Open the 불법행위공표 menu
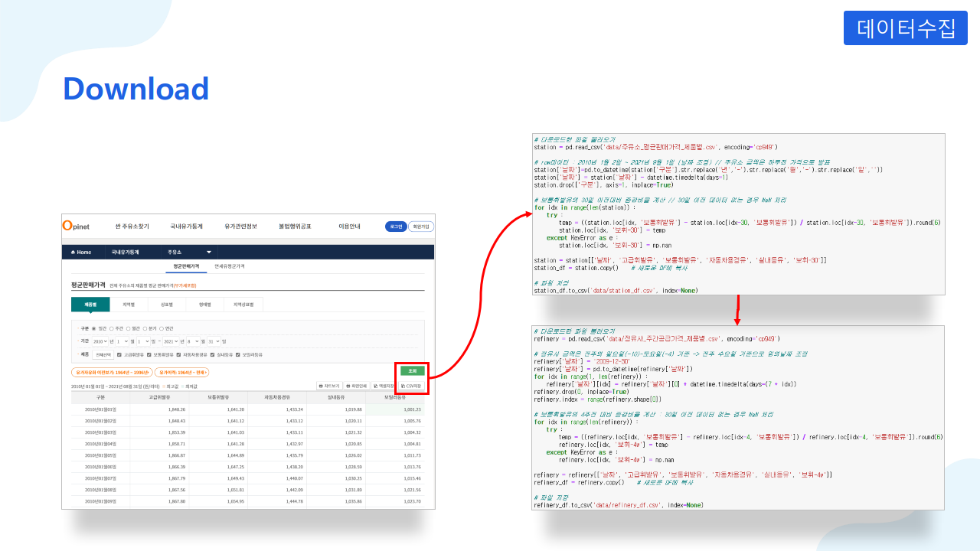Viewport: 980px width, 551px height. [295, 227]
